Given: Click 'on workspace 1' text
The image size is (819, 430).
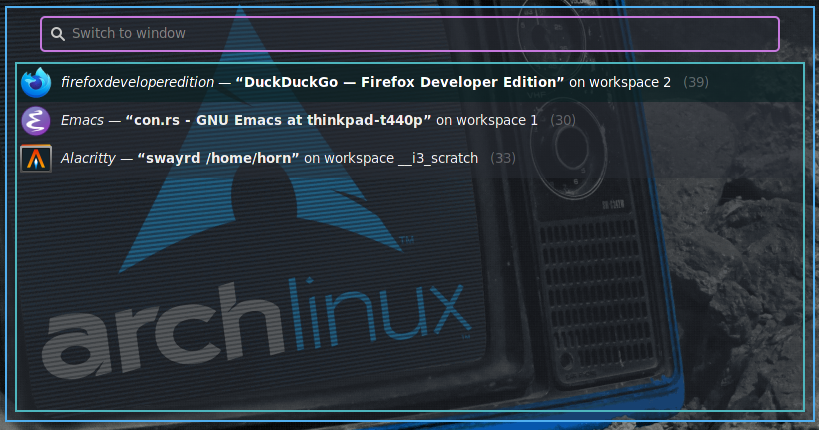Looking at the screenshot, I should (x=487, y=121).
